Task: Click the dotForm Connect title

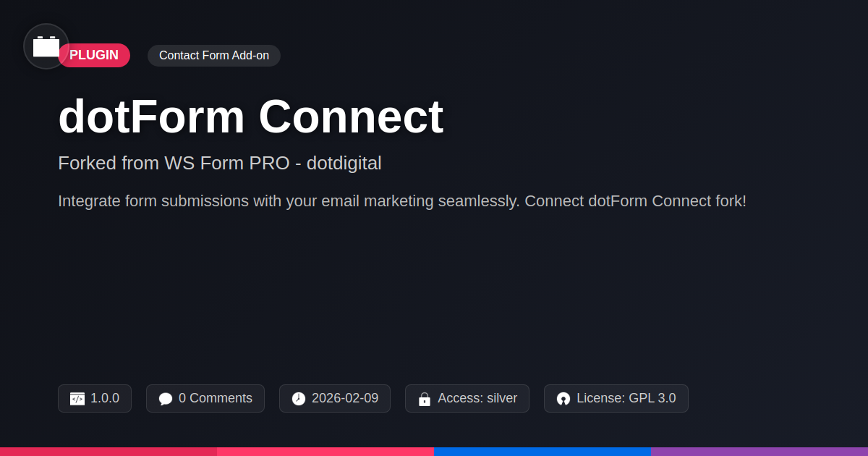Action: (250, 117)
